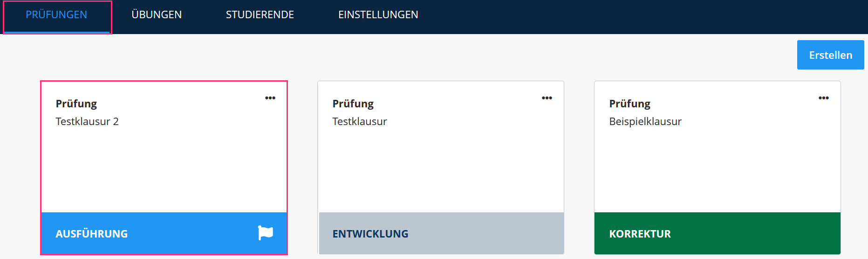Click the flag icon on Testklausur 2
The height and width of the screenshot is (259, 868).
pyautogui.click(x=266, y=232)
